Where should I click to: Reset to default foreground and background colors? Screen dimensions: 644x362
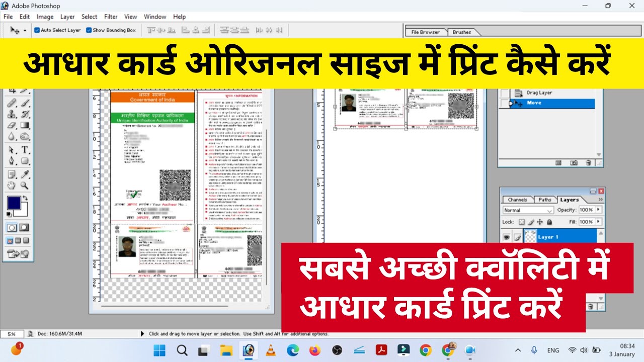9,214
